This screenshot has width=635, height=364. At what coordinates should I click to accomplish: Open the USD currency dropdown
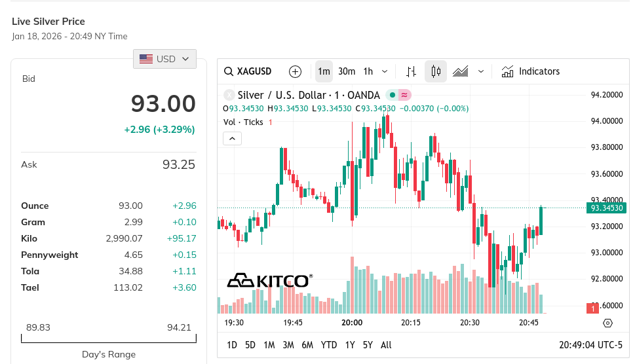click(x=165, y=59)
